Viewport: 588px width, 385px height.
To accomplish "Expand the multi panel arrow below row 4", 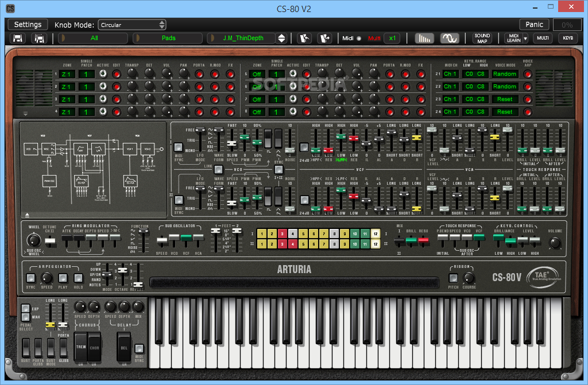I will pyautogui.click(x=25, y=114).
